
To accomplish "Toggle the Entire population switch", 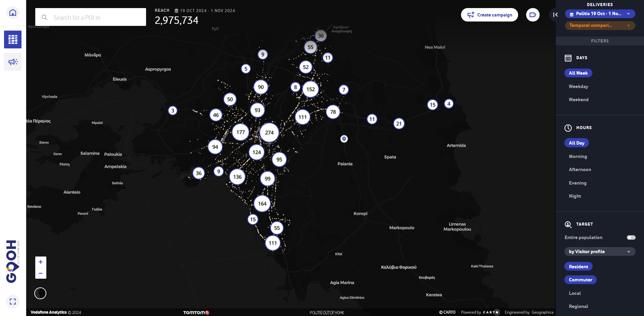I will tap(631, 237).
